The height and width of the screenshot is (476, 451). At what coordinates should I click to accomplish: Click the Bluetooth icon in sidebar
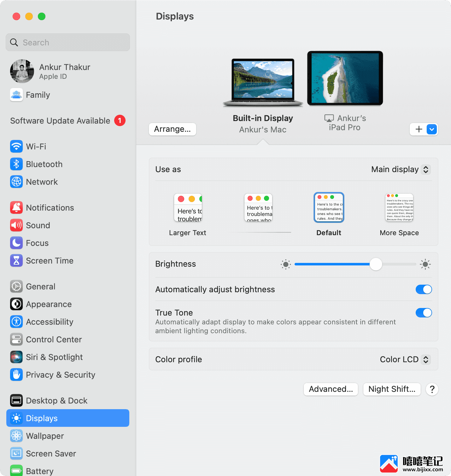pos(16,164)
